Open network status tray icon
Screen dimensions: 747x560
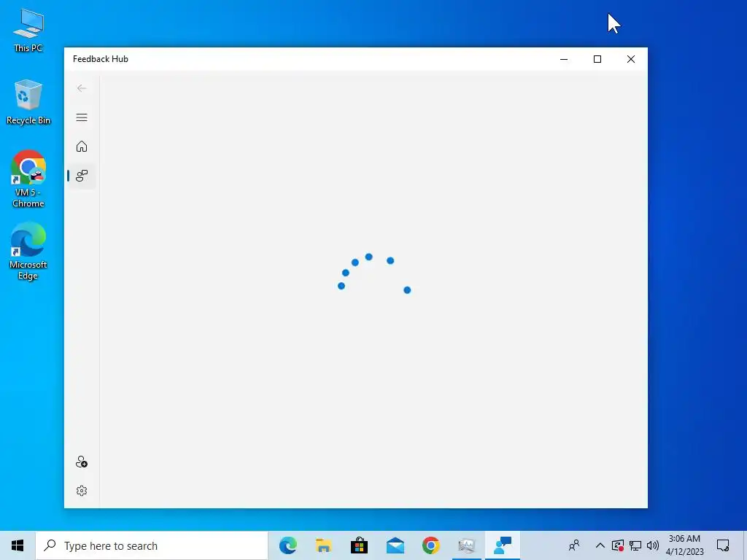(x=635, y=545)
